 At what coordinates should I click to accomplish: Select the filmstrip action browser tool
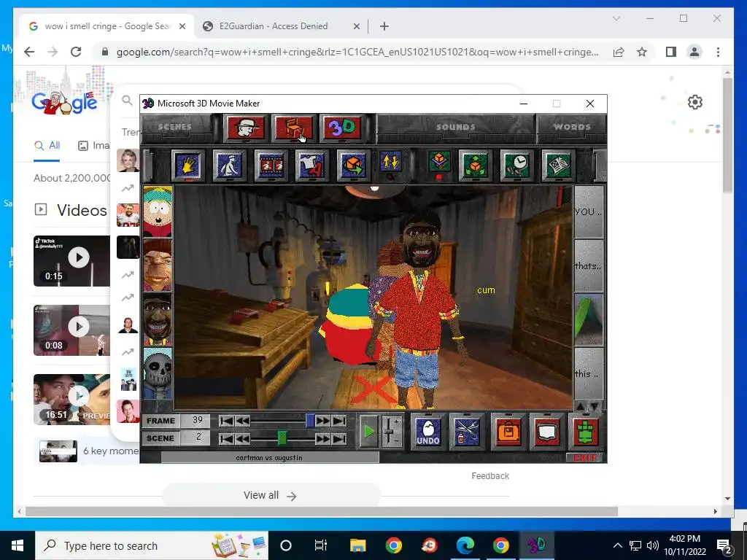pos(271,166)
